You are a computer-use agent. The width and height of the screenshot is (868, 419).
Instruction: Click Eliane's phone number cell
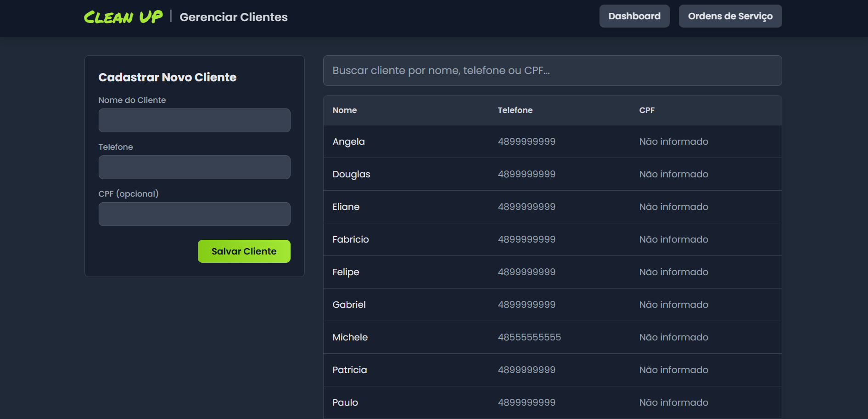coord(527,207)
